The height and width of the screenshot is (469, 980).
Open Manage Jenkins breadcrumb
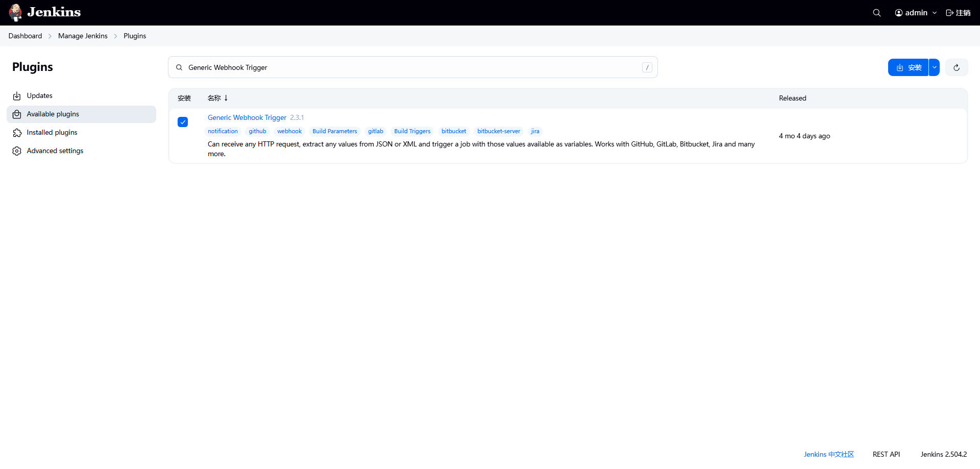coord(83,36)
